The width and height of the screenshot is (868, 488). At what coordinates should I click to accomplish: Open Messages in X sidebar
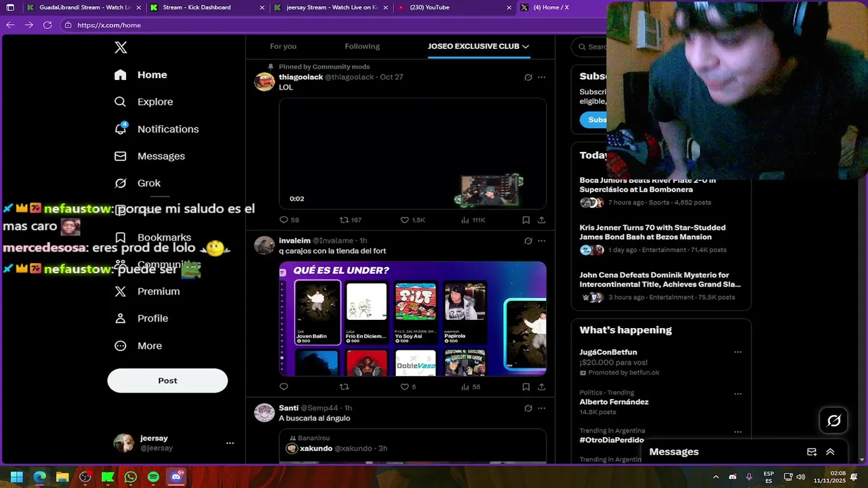150,156
